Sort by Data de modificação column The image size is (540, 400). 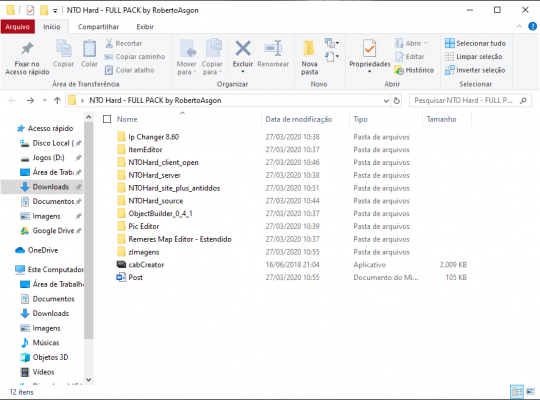[x=299, y=119]
